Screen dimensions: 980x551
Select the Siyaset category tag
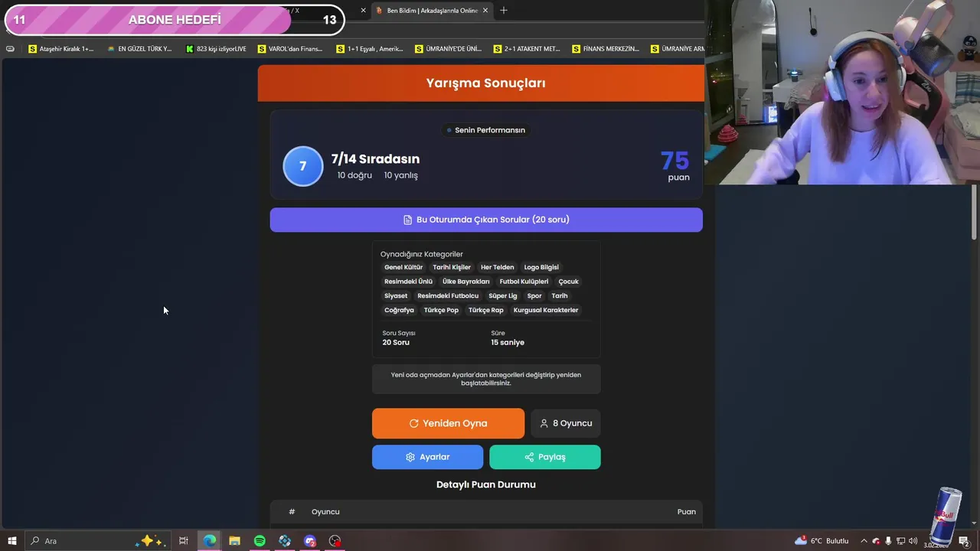click(x=396, y=295)
